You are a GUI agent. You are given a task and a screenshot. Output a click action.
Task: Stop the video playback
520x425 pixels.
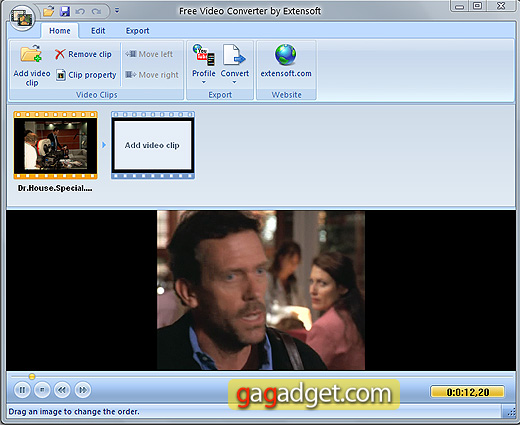tap(42, 390)
